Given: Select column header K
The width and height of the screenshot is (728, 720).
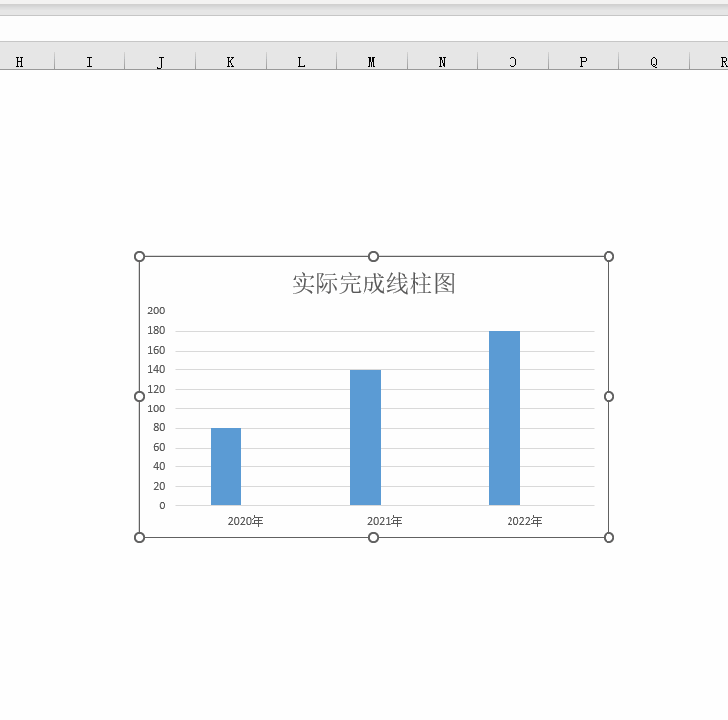Looking at the screenshot, I should 231,62.
